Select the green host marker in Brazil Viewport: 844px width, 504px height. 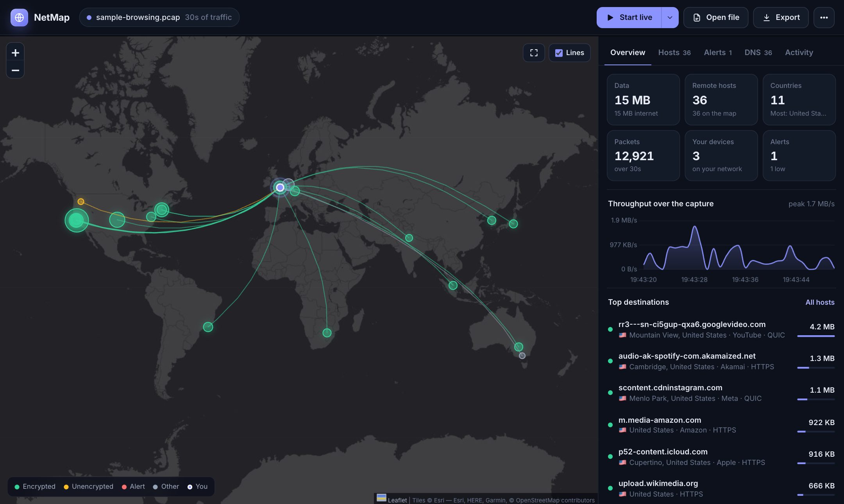tap(208, 327)
